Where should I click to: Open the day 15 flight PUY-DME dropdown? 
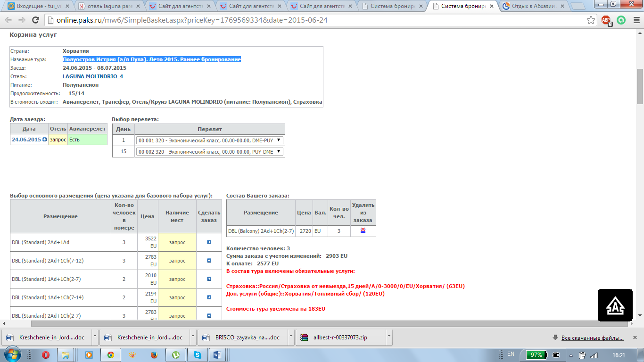210,151
